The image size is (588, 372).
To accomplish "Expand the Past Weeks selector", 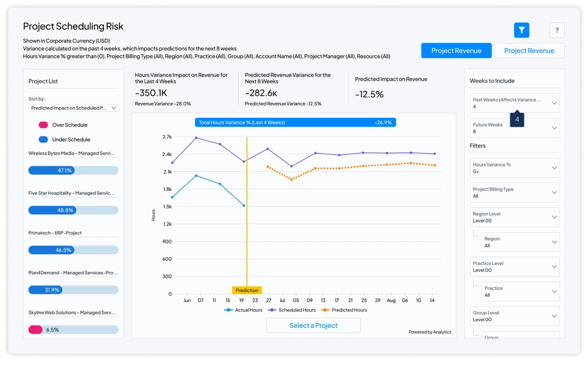I will coord(514,102).
